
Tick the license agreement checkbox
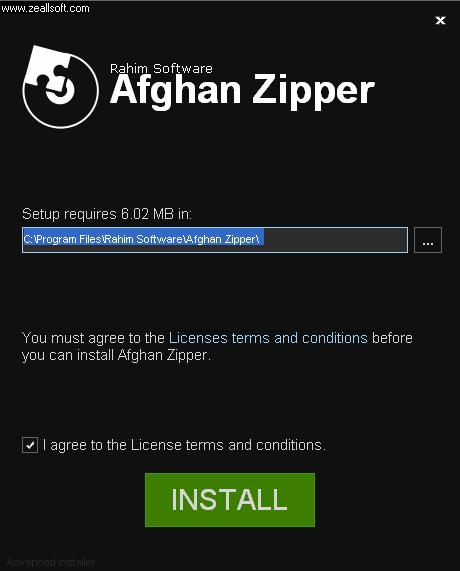click(30, 445)
